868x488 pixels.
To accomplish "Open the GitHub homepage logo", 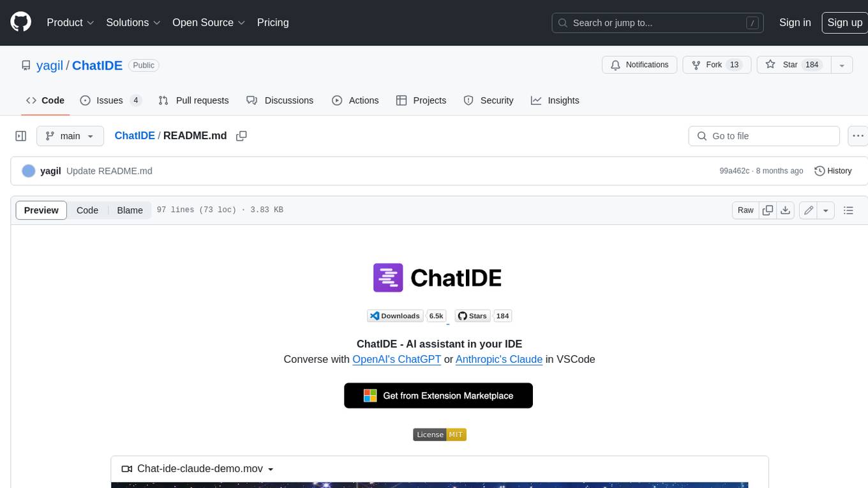I will [x=20, y=22].
